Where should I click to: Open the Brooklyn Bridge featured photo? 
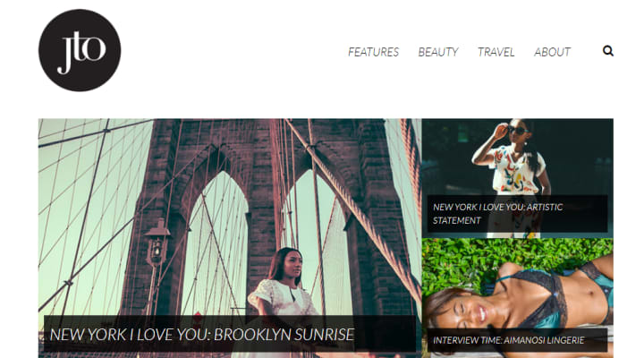230,238
